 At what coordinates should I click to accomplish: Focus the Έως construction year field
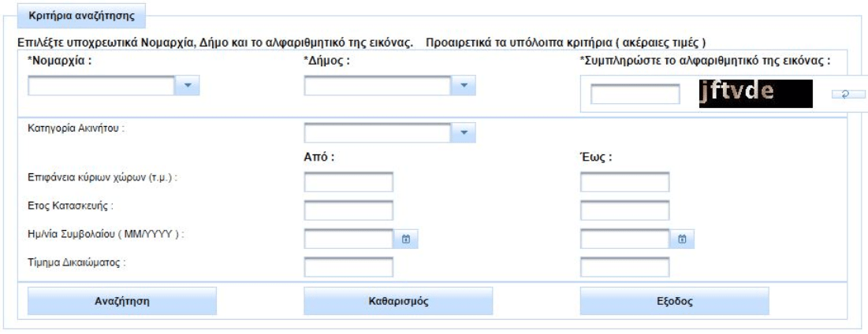click(x=625, y=210)
